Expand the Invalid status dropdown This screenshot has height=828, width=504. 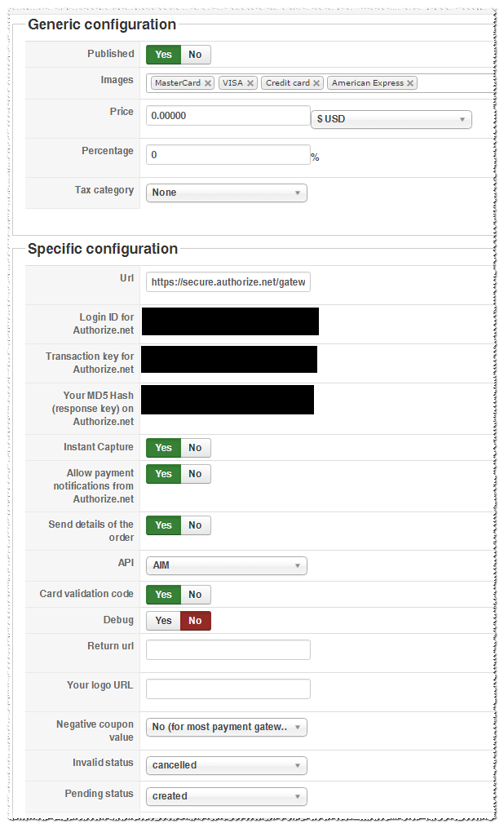pyautogui.click(x=226, y=765)
